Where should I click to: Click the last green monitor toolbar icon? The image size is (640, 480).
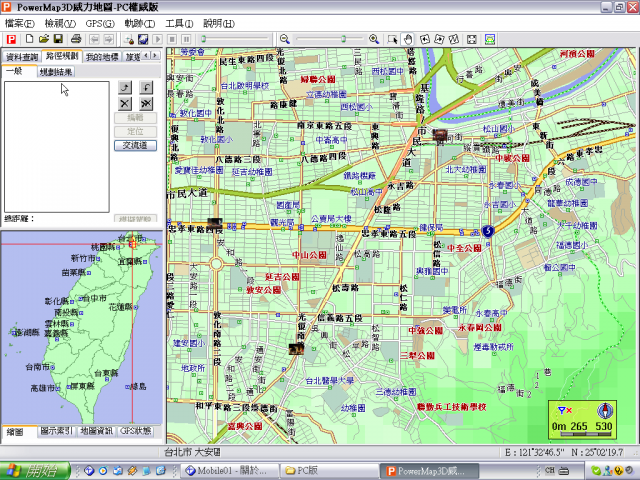(490, 39)
